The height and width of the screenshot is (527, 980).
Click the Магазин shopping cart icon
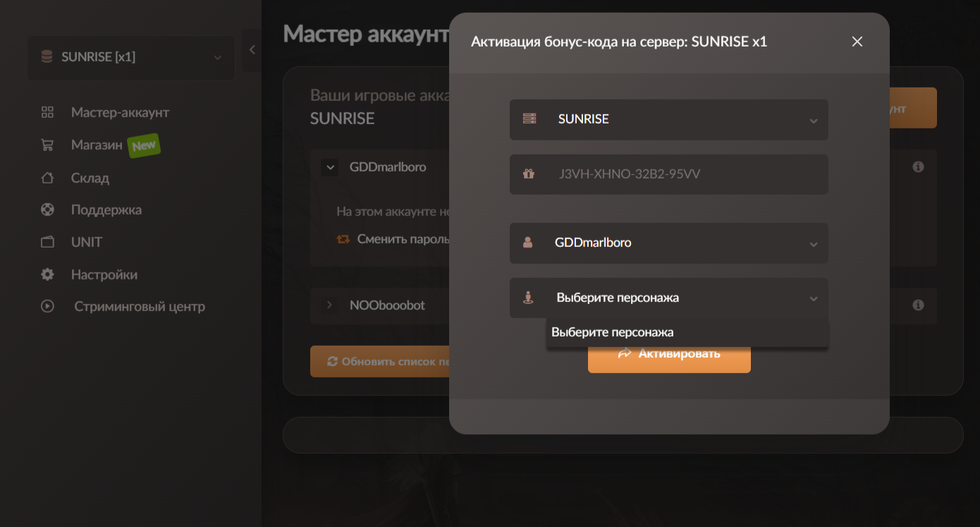[x=47, y=145]
